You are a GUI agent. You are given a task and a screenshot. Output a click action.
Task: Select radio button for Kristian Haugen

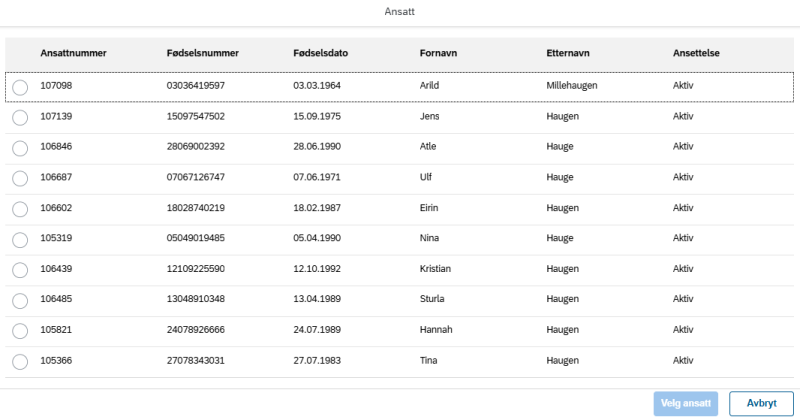(20, 270)
